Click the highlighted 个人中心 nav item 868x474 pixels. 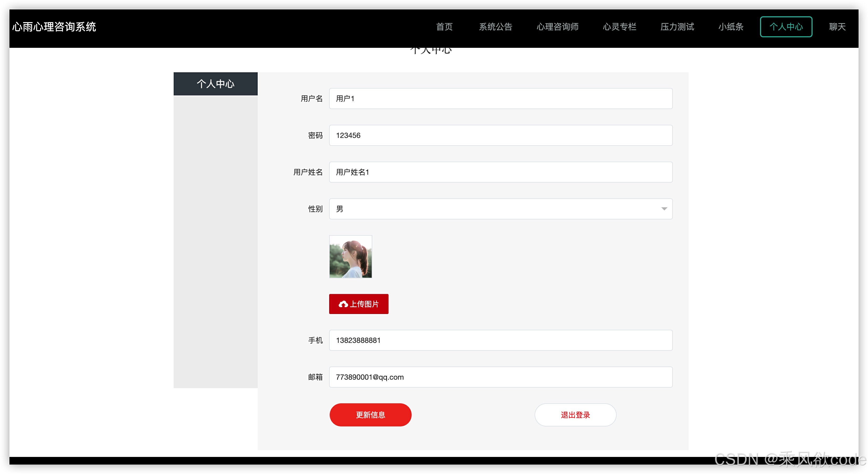click(786, 27)
